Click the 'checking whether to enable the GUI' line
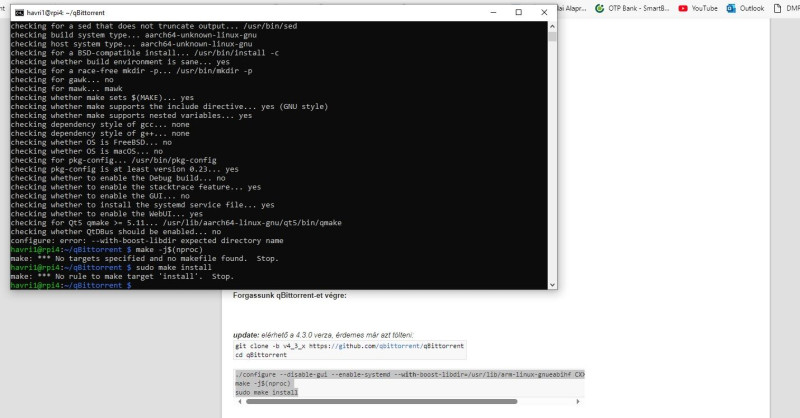The height and width of the screenshot is (418, 800). (100, 196)
